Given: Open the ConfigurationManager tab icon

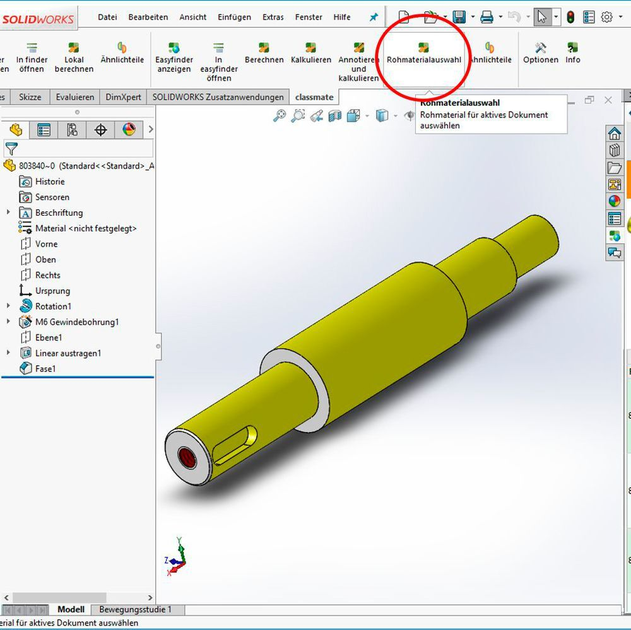Looking at the screenshot, I should coord(72,130).
